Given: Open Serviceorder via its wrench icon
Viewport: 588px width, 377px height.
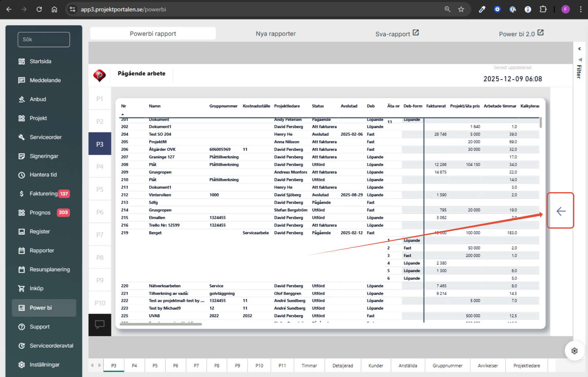Looking at the screenshot, I should click(21, 137).
